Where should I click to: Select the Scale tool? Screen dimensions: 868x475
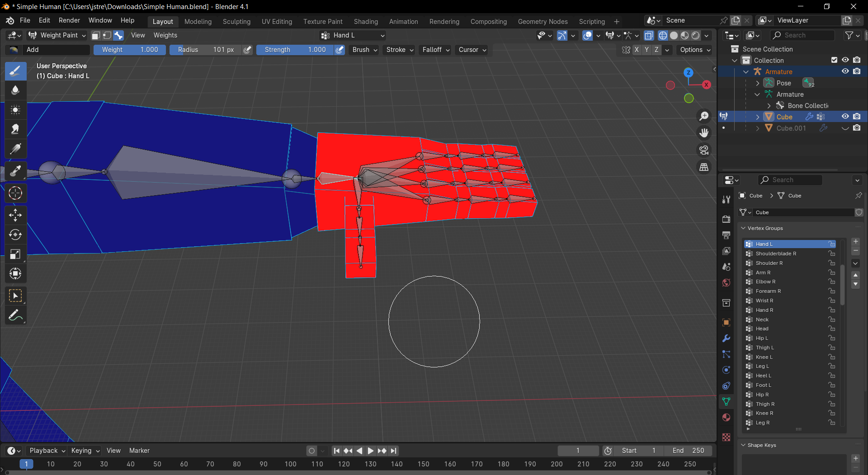(15, 254)
